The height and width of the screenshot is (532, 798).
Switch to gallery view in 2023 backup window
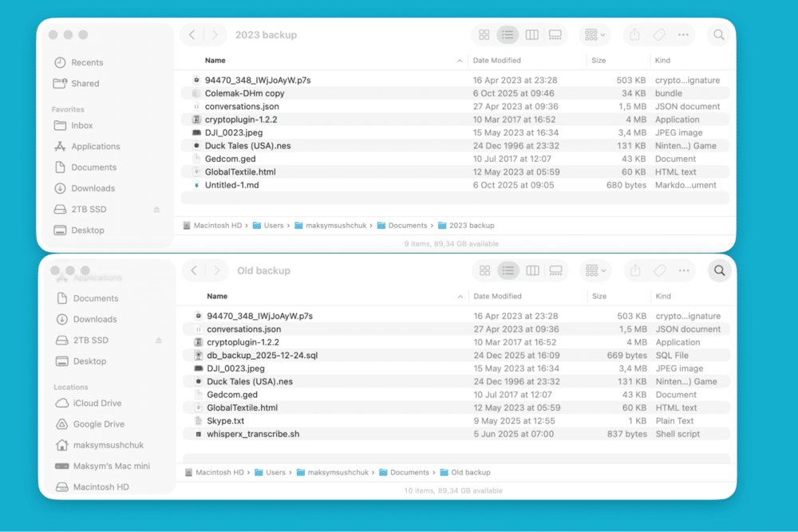click(555, 34)
